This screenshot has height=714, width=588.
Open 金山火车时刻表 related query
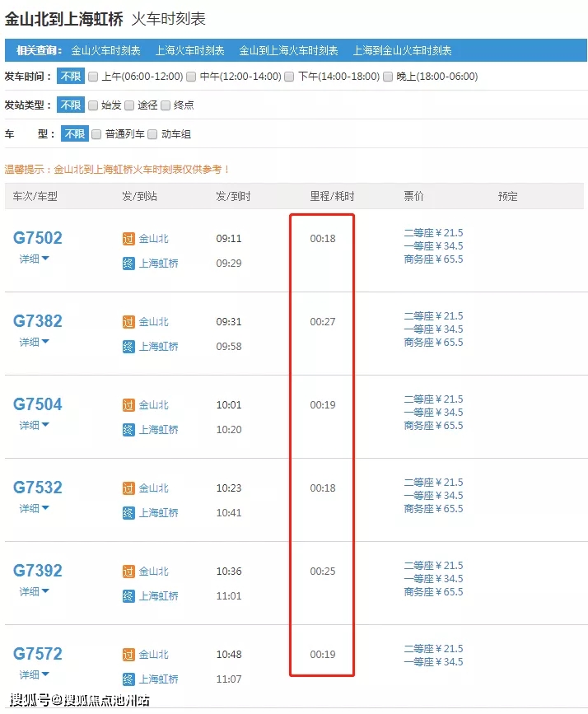(105, 50)
